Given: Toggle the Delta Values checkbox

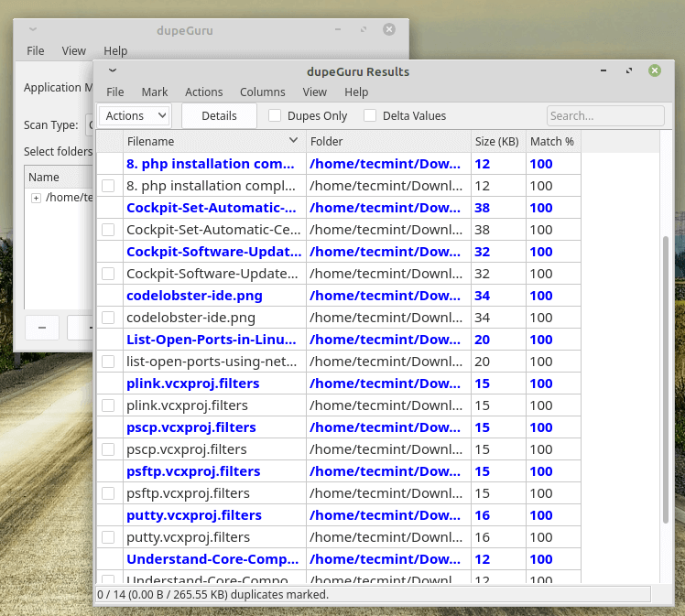Looking at the screenshot, I should coord(370,116).
